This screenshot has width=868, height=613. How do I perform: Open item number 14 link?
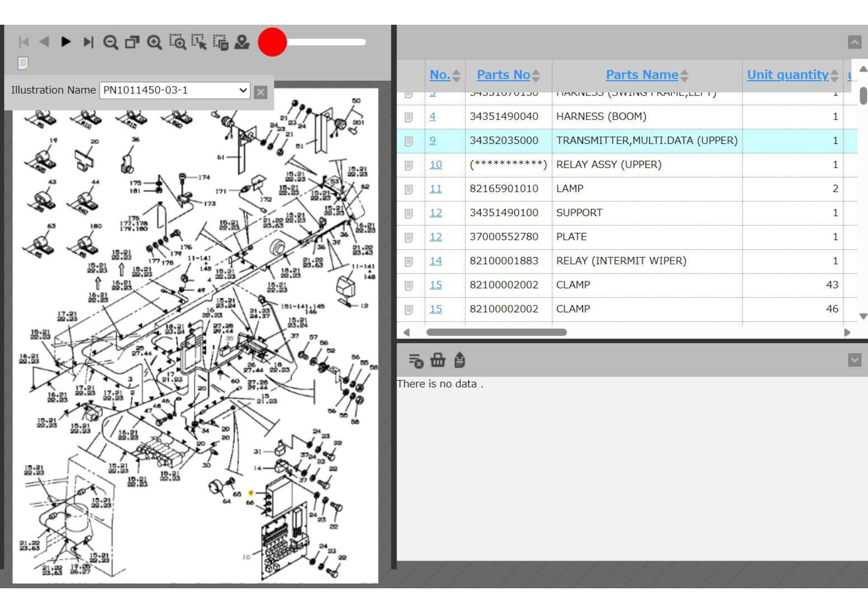click(436, 261)
